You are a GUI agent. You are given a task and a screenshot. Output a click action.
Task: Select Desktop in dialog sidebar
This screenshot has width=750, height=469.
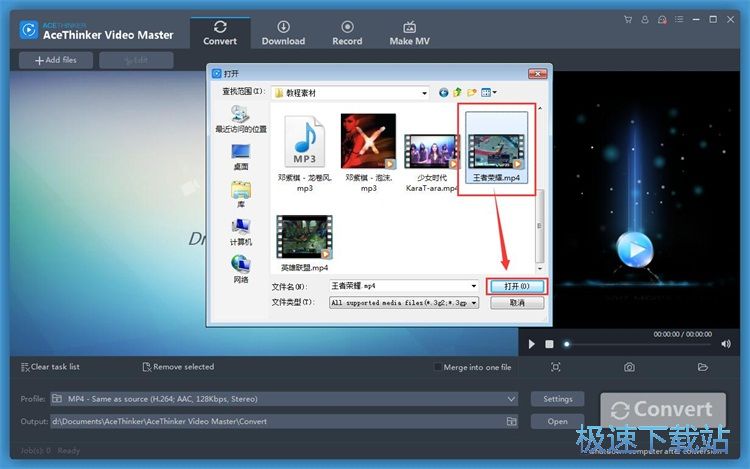tap(241, 157)
